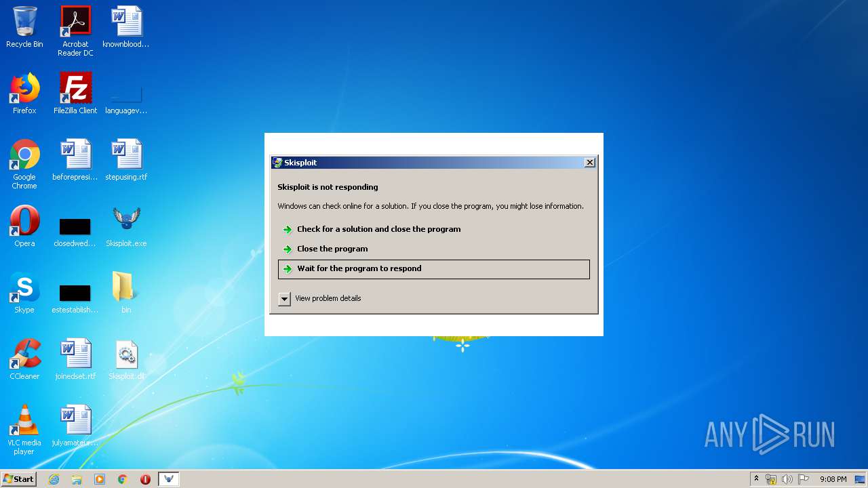868x488 pixels.
Task: Expand View problem details arrow
Action: tap(285, 299)
